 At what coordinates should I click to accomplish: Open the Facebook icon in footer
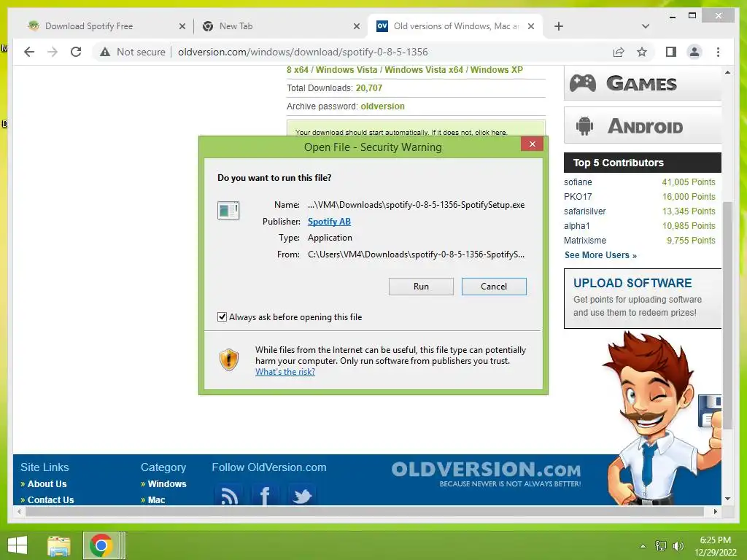pyautogui.click(x=265, y=495)
